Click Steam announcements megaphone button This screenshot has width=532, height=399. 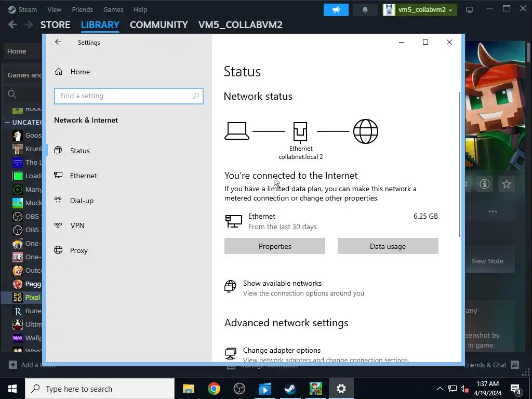click(x=336, y=10)
